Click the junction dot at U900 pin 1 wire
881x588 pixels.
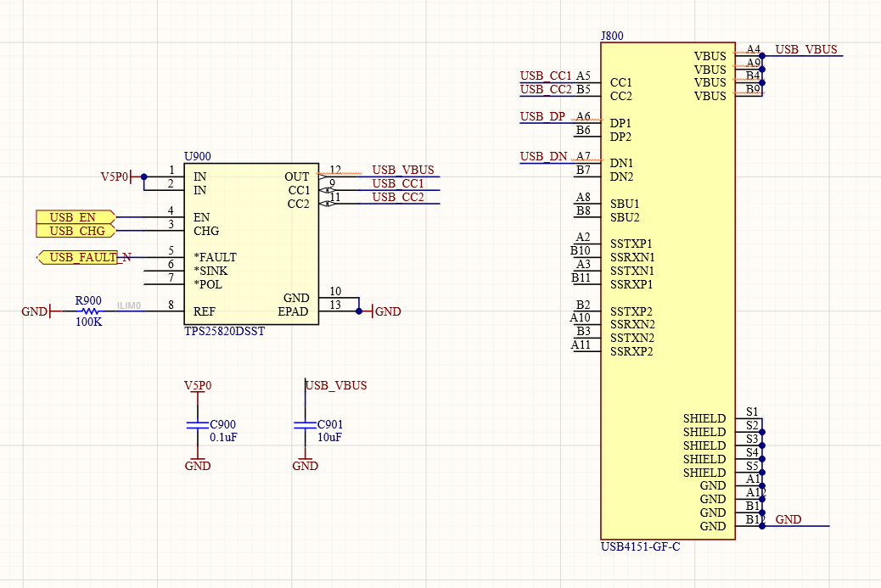(143, 176)
